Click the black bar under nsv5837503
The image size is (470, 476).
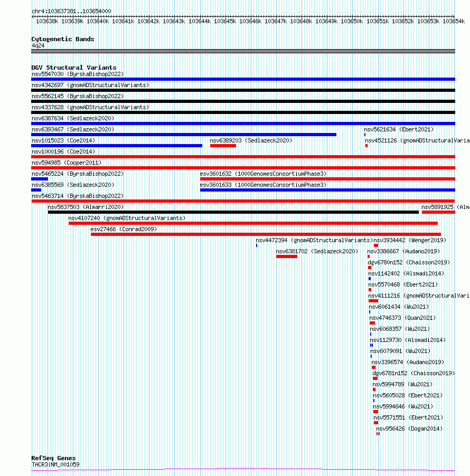pos(233,212)
